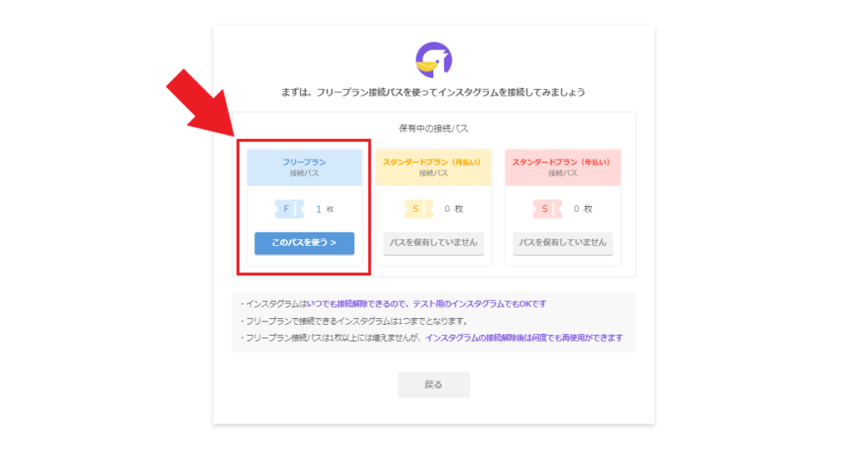Click the red S ticket icon
This screenshot has height=452, width=868.
[548, 209]
